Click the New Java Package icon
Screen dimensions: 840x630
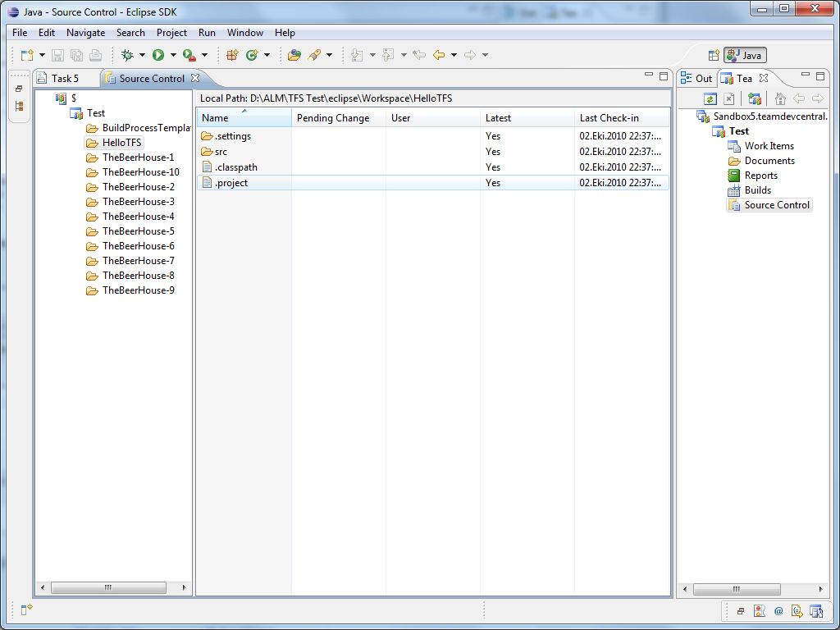pyautogui.click(x=232, y=55)
